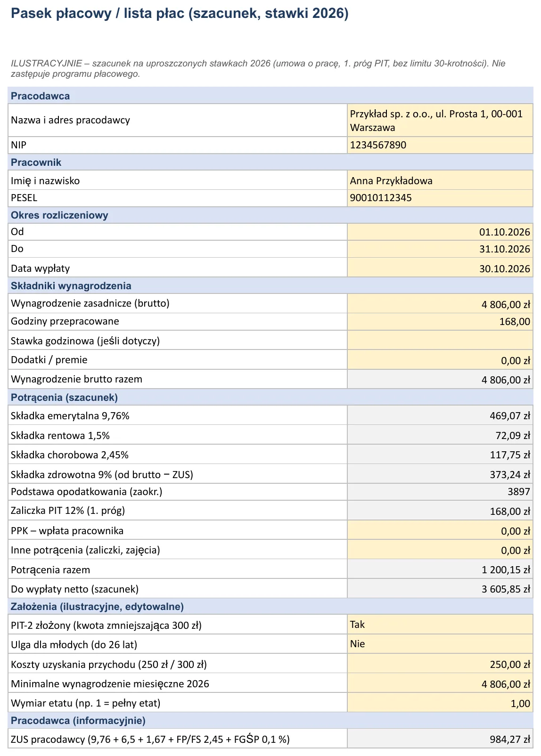541x756 pixels.
Task: Select the Godziny przepracowane value 168,00
Action: [440, 322]
